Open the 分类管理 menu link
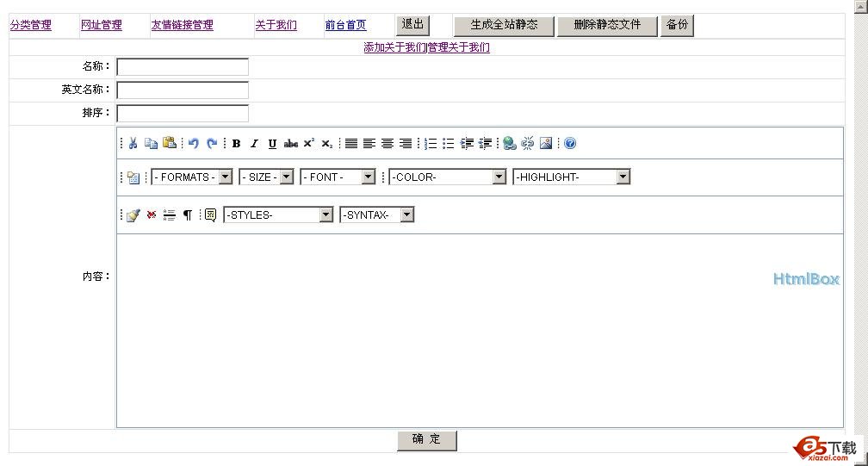Image resolution: width=868 pixels, height=466 pixels. pyautogui.click(x=31, y=25)
